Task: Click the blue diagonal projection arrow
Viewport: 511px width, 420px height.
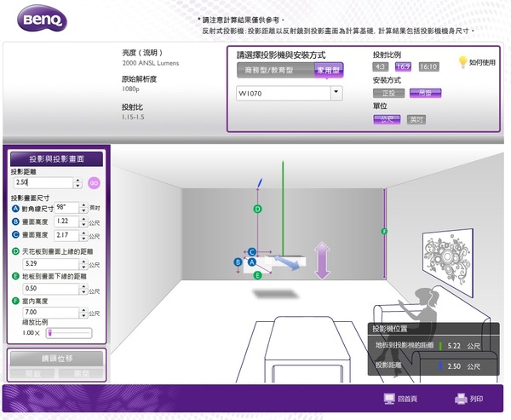Action: (x=286, y=262)
